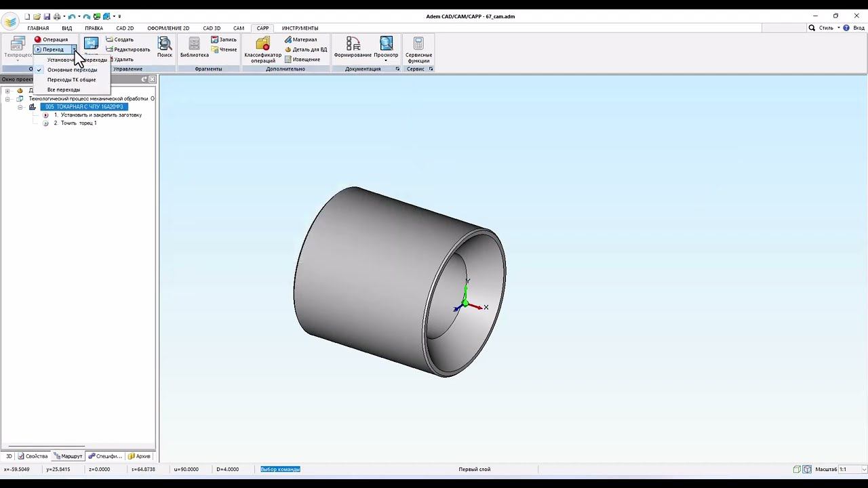
Task: Click the Первый слой layer status text
Action: [475, 469]
